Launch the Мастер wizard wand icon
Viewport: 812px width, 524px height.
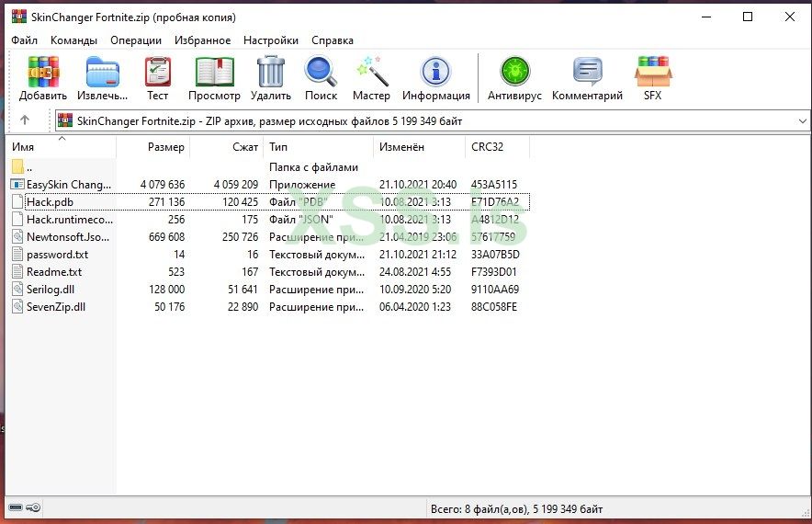pyautogui.click(x=371, y=72)
